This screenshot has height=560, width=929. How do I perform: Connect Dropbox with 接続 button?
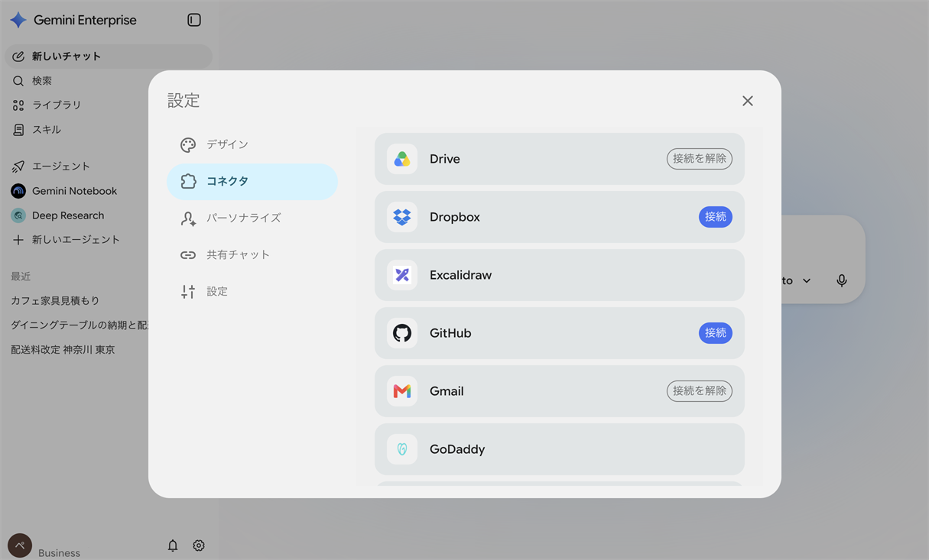716,217
